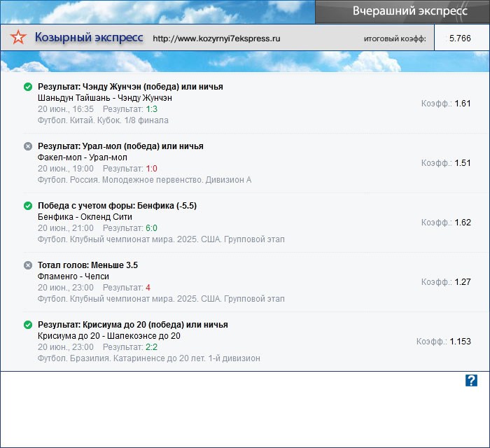Screen dimensions: 490x448
Task: Open the Козырный экспресс title link
Action: [89, 38]
